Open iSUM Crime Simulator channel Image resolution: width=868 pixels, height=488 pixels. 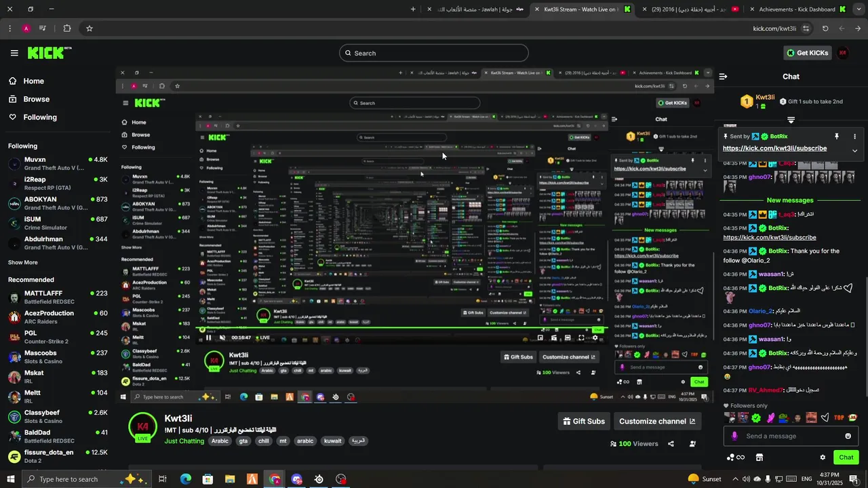click(x=58, y=223)
